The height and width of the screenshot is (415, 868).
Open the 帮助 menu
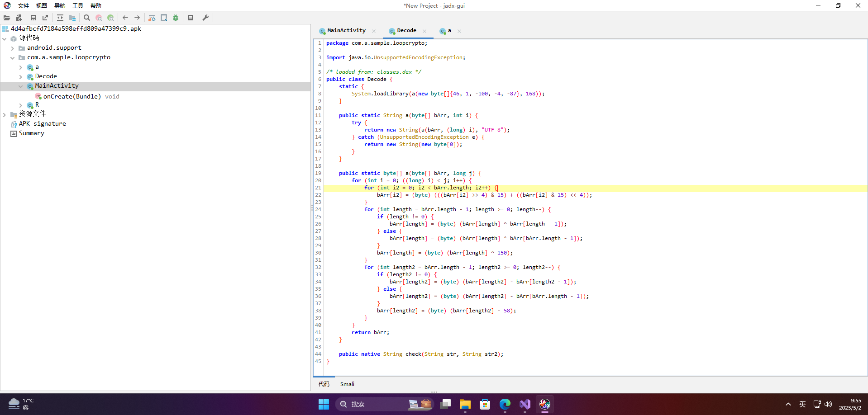96,5
